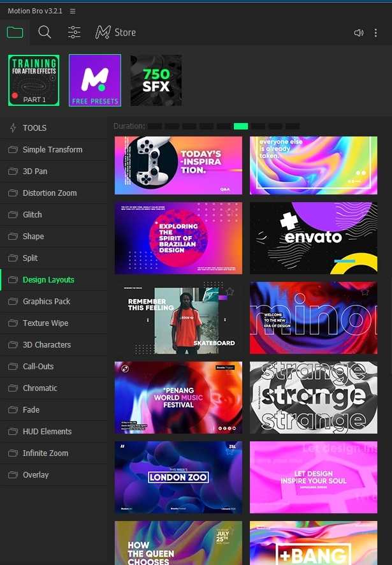
Task: Choose the London Zoo layout preset
Action: point(178,477)
